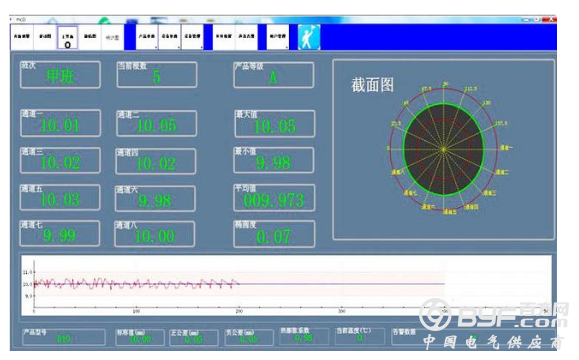The height and width of the screenshot is (360, 579).
Task: Click the 当前温度(℃) field
Action: [x=360, y=335]
